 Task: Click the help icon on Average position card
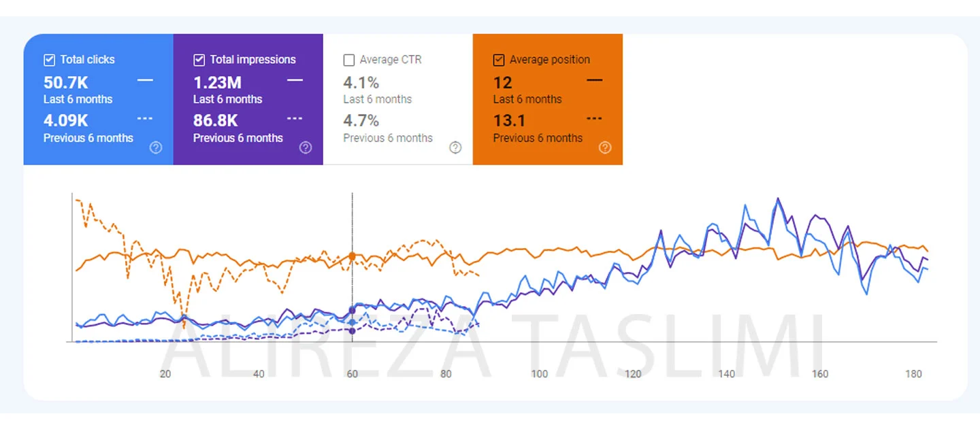[x=605, y=148]
